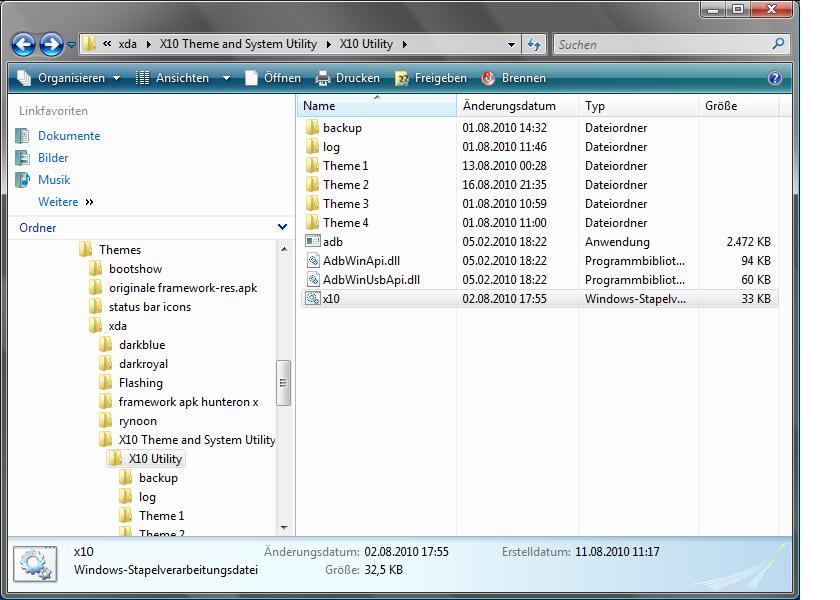Screen dimensions: 840x600
Task: Click the folder tree scroll-up arrow
Action: 284,249
